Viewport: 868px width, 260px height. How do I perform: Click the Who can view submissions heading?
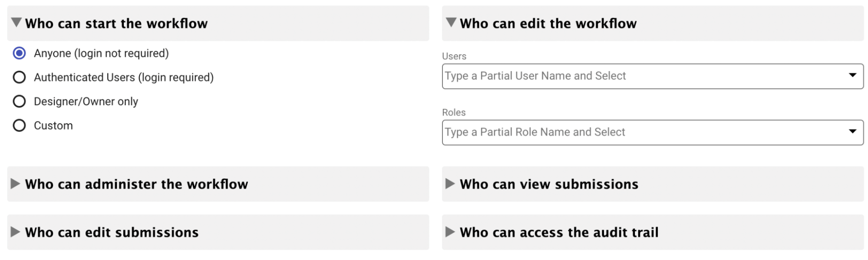[x=549, y=184]
